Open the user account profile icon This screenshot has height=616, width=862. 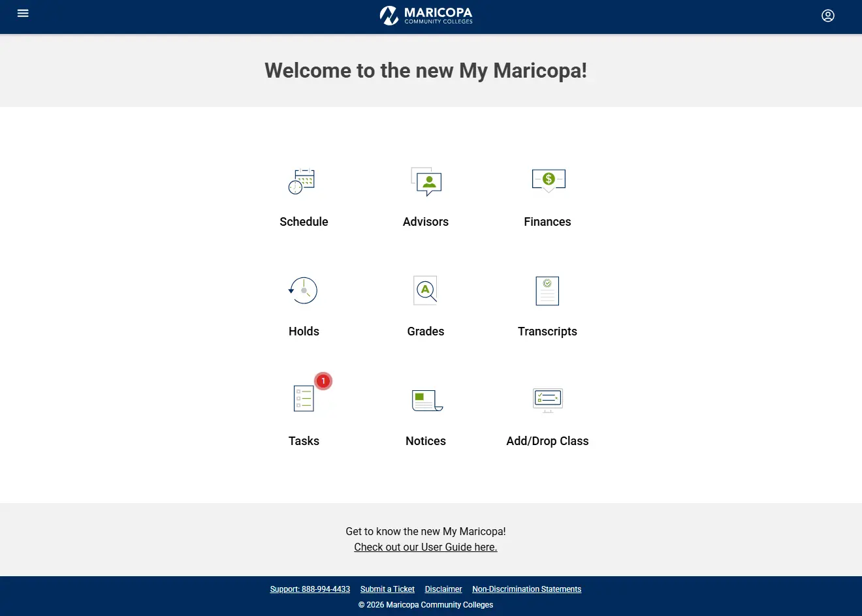pos(828,16)
